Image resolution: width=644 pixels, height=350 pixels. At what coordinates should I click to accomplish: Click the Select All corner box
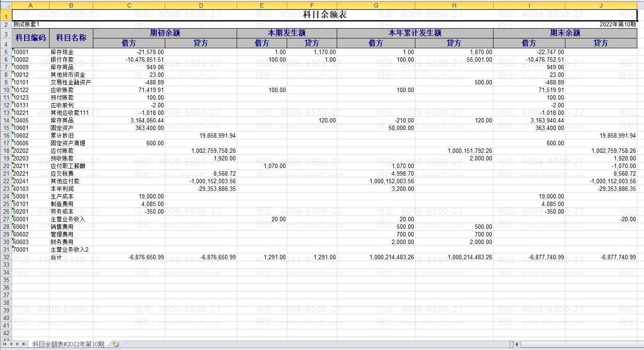[x=6, y=5]
